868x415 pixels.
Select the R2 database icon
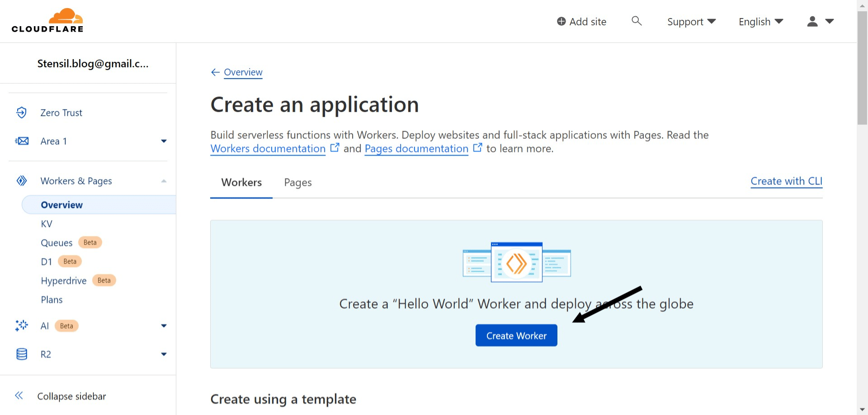(x=22, y=354)
